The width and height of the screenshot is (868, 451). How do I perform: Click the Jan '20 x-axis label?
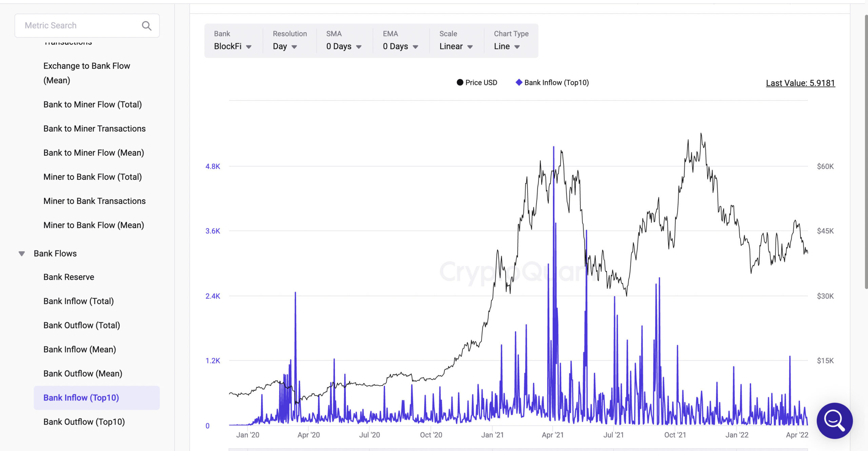pyautogui.click(x=248, y=435)
